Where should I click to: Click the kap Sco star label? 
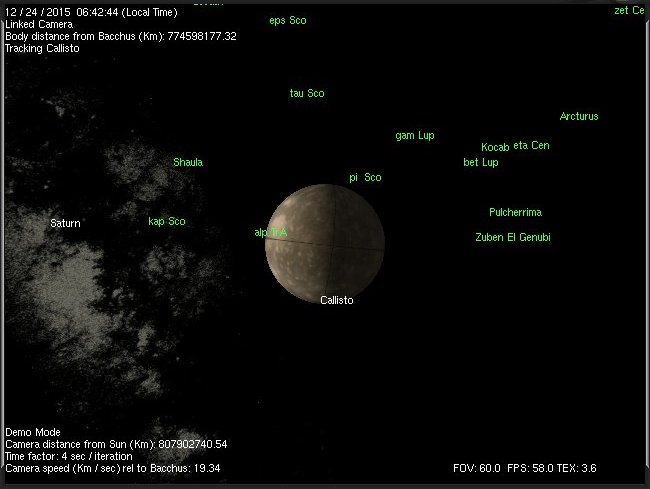pos(167,221)
